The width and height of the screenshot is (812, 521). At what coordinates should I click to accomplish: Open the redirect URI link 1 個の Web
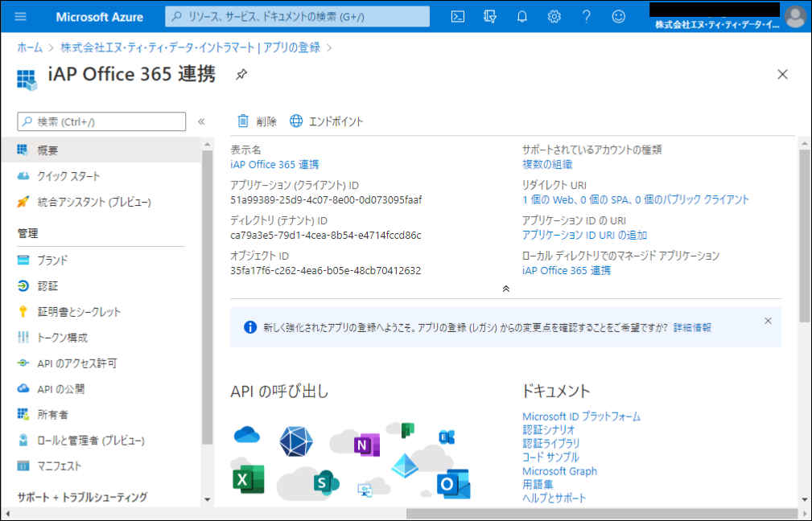pyautogui.click(x=636, y=199)
